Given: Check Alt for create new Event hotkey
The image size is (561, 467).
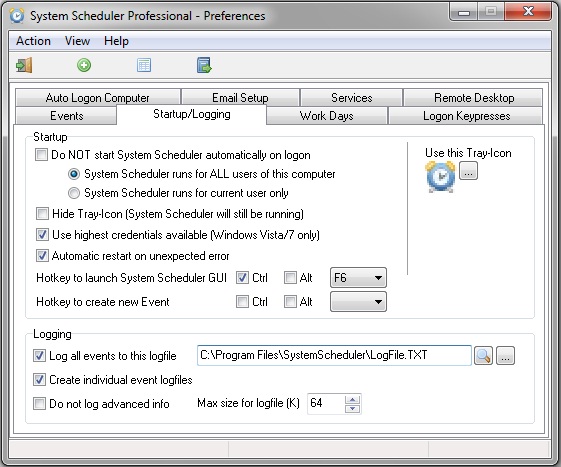Looking at the screenshot, I should click(290, 302).
